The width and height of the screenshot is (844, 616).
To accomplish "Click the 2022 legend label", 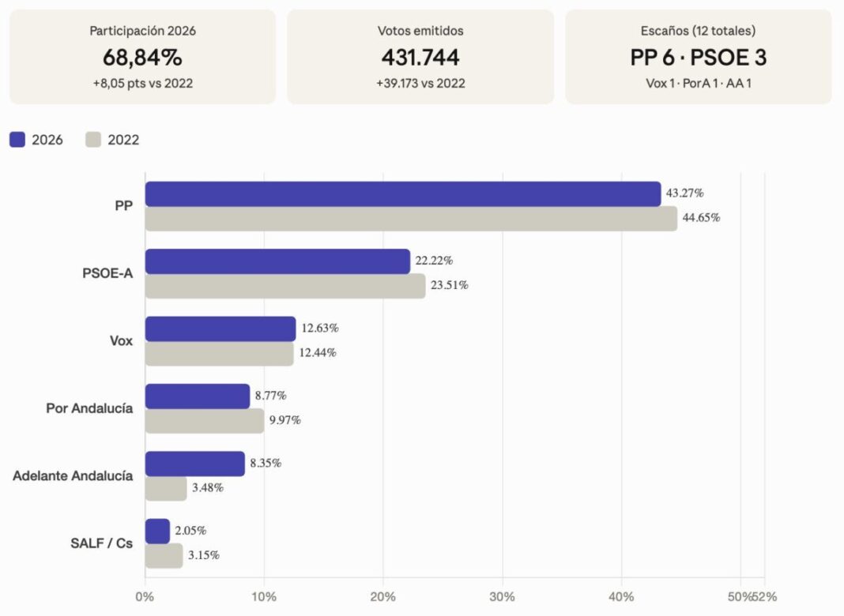I will [123, 140].
